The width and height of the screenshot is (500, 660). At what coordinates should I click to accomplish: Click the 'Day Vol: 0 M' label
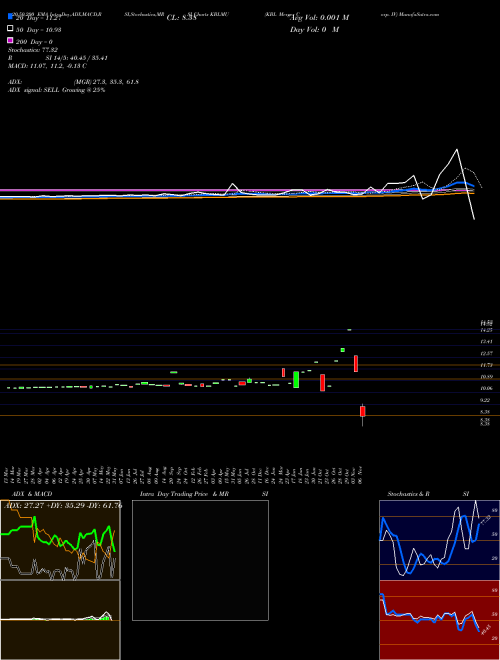(314, 30)
